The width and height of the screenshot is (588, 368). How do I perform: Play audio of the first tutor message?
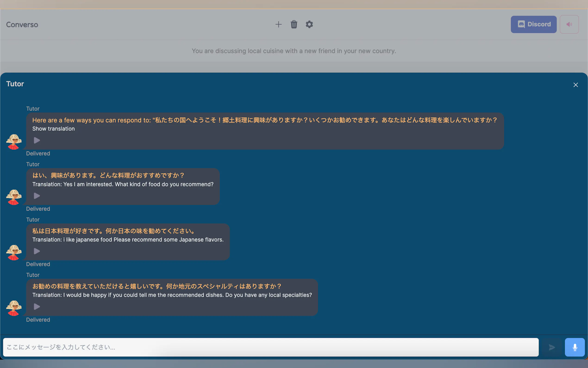click(37, 140)
